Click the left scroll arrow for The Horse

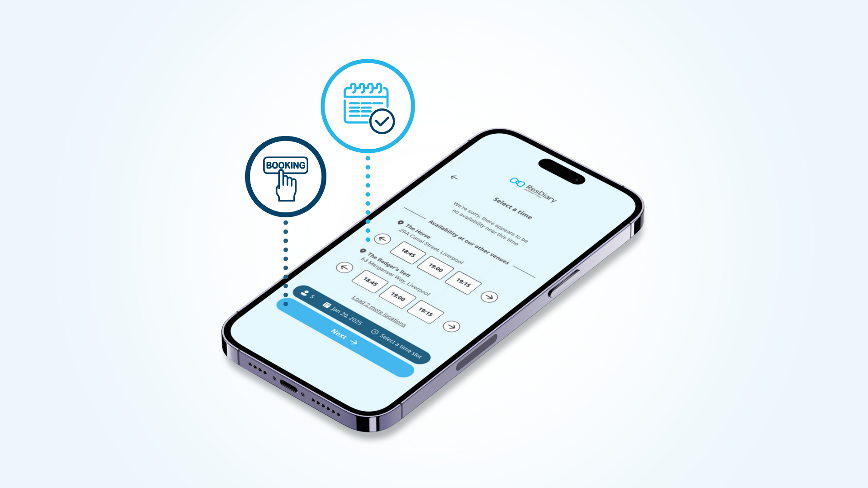(382, 238)
